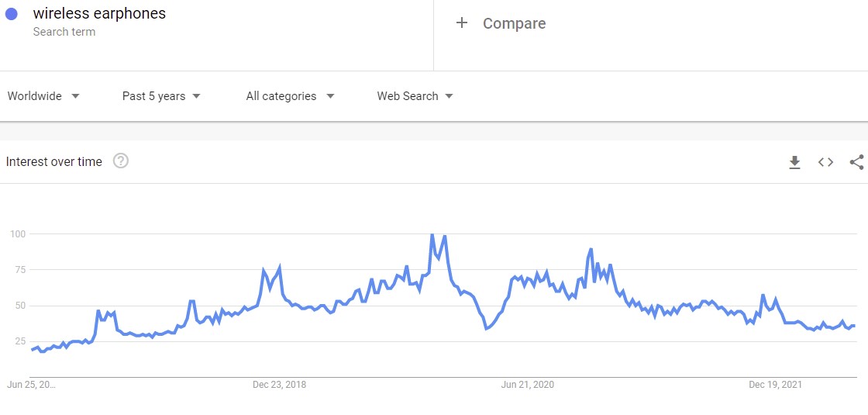Click the blue dot for wireless earphones

coord(12,14)
